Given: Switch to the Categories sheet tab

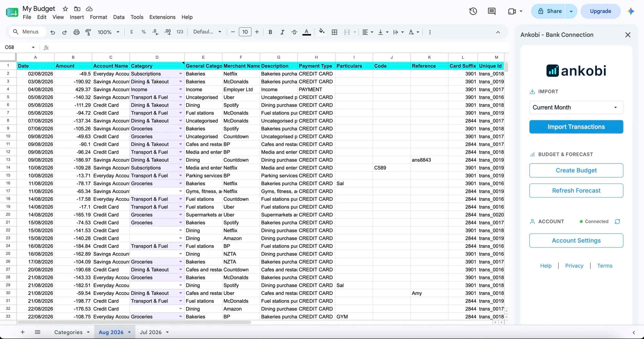Looking at the screenshot, I should point(68,332).
